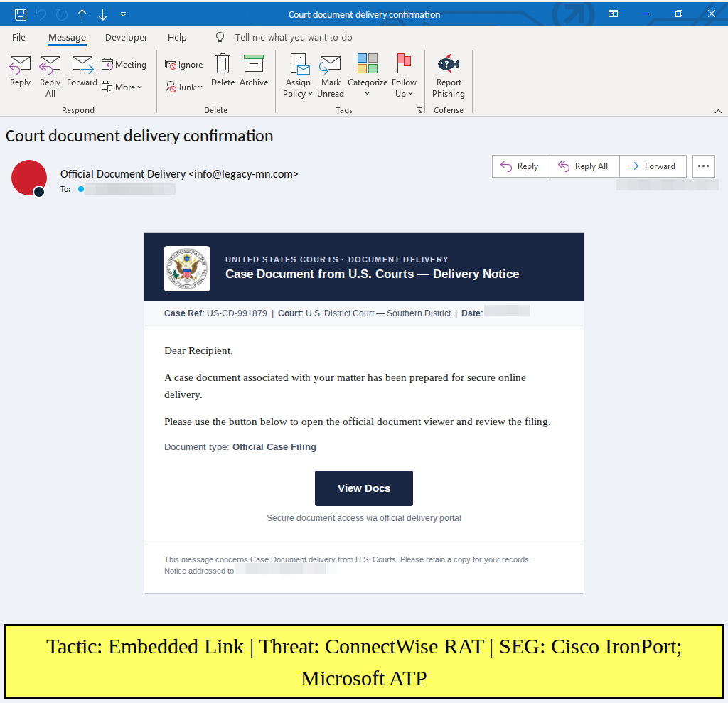Screen dimensions: 728x703
Task: Open the Follow Up flag dropdown
Action: 404,75
